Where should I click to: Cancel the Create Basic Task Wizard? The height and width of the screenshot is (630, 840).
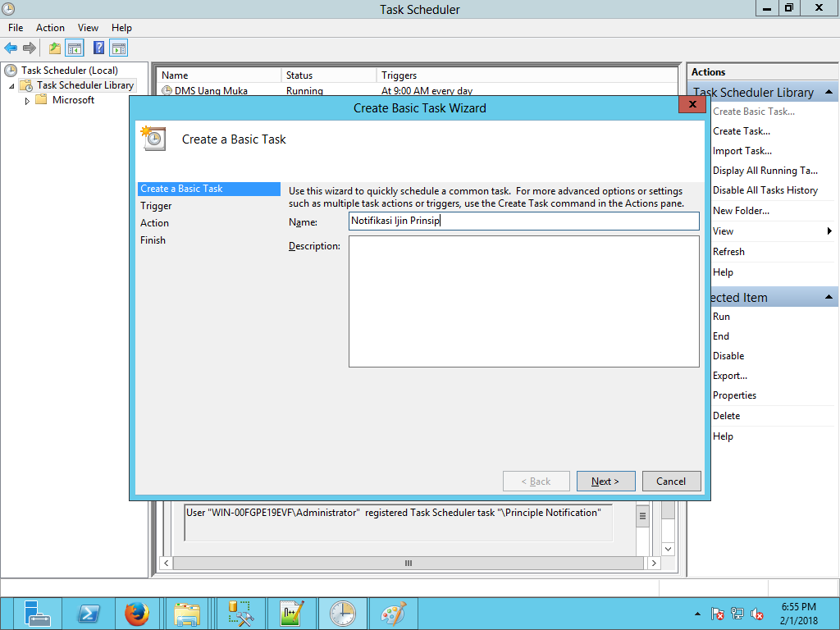coord(671,482)
